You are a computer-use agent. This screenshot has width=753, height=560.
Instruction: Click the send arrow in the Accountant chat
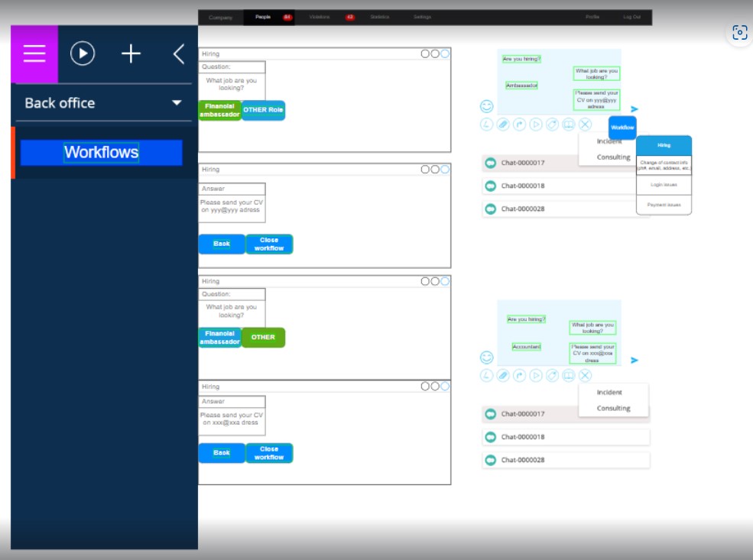pos(635,360)
